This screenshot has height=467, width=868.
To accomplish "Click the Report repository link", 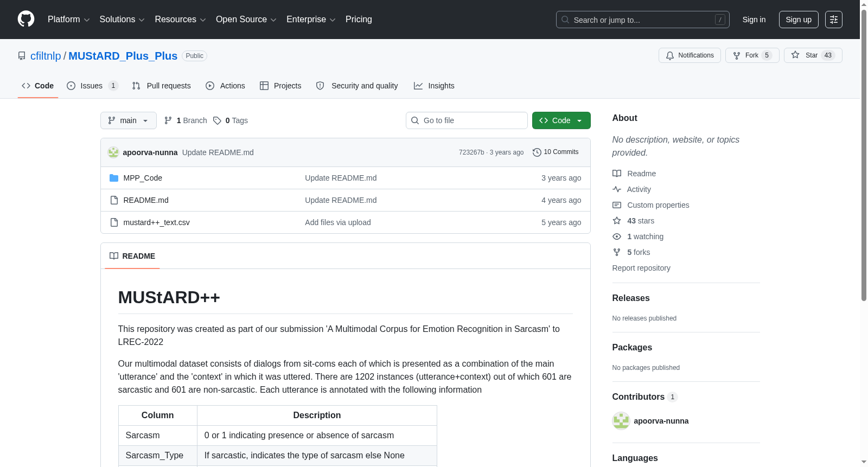I will click(x=641, y=268).
